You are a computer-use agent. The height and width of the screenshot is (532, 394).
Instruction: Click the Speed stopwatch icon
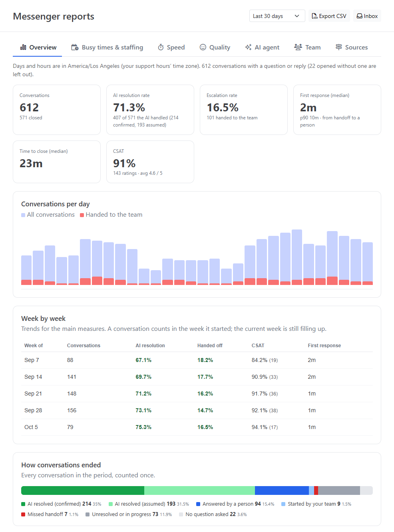pyautogui.click(x=161, y=47)
